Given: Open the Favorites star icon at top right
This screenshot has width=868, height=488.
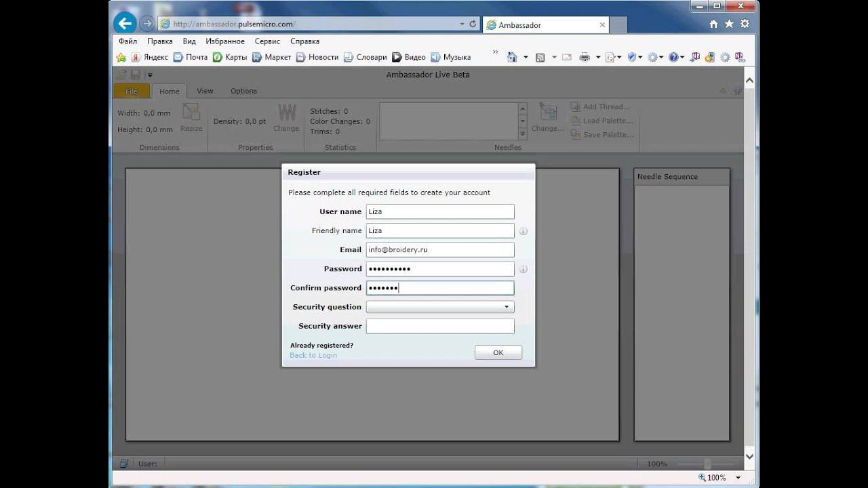Looking at the screenshot, I should click(x=729, y=24).
